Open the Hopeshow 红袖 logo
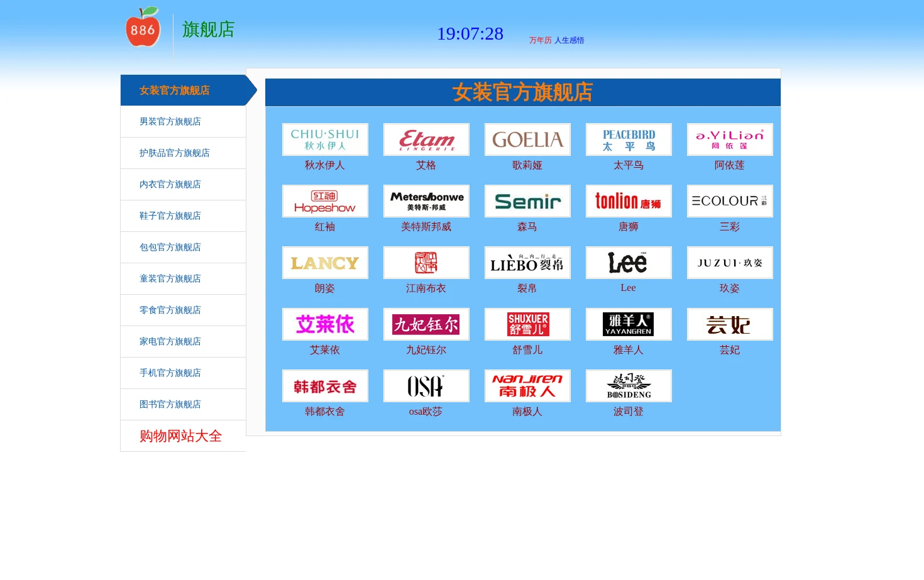The image size is (924, 580). click(x=325, y=201)
